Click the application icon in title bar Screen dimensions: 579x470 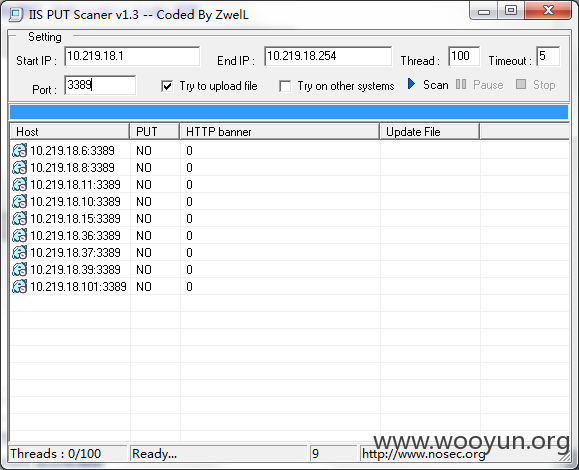(x=16, y=15)
